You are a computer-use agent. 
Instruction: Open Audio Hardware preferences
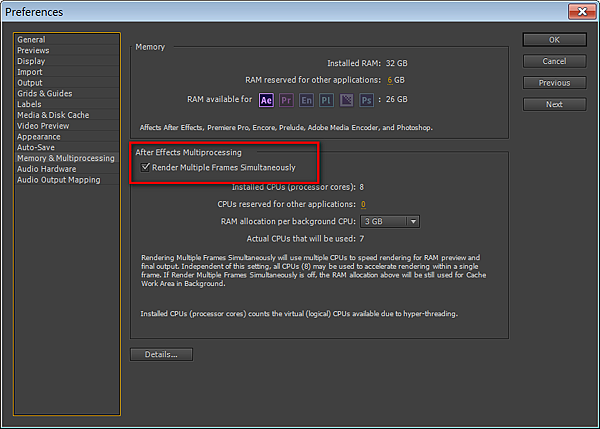pyautogui.click(x=67, y=169)
